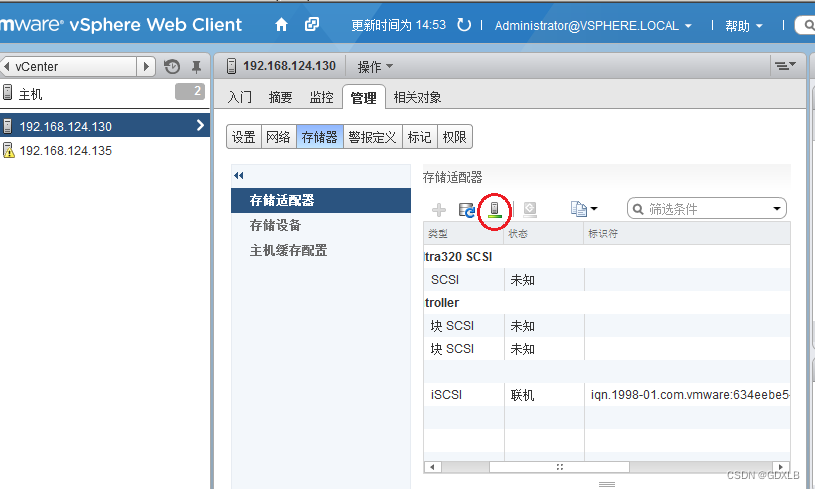The image size is (815, 489).
Task: Open the vCenter inventory shortcut icon next to home
Action: pos(312,24)
